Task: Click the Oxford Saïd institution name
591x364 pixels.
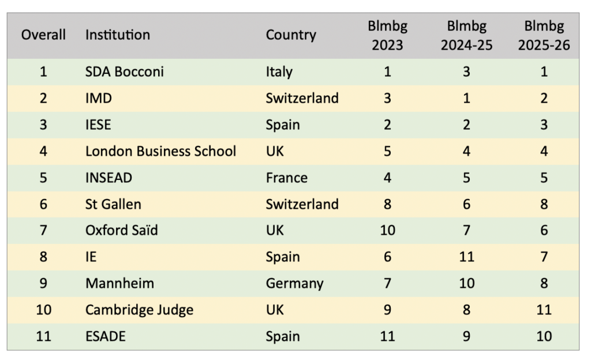Action: pyautogui.click(x=122, y=231)
